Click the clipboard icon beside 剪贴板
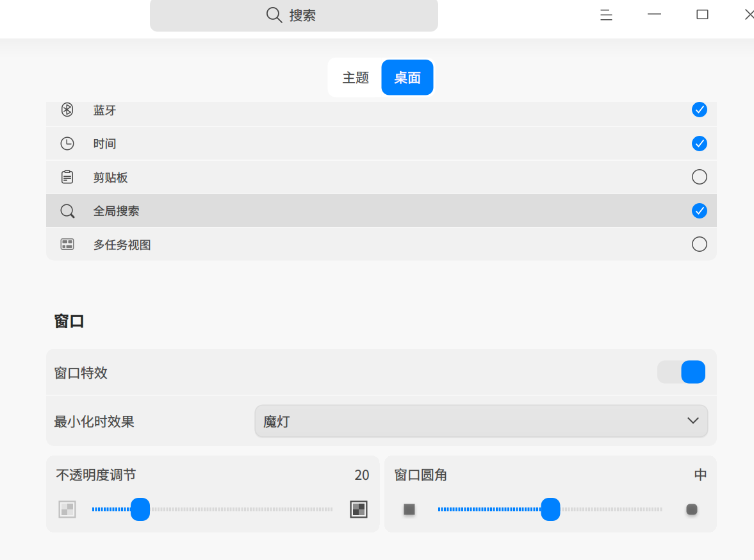754x560 pixels. 67,177
